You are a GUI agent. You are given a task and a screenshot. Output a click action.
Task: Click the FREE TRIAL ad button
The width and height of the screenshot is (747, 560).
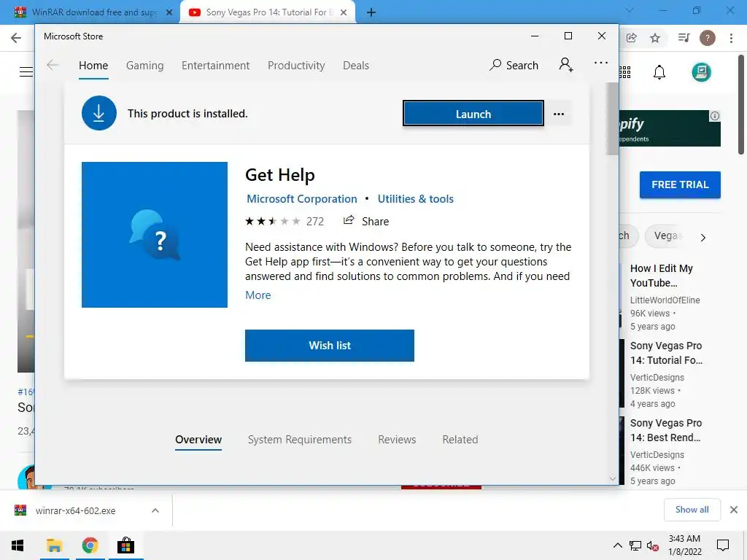pos(680,184)
